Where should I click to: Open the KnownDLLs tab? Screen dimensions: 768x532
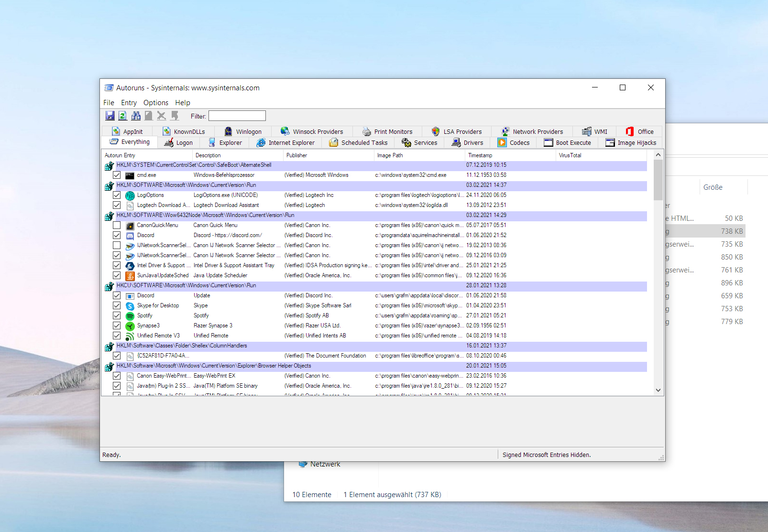[184, 132]
